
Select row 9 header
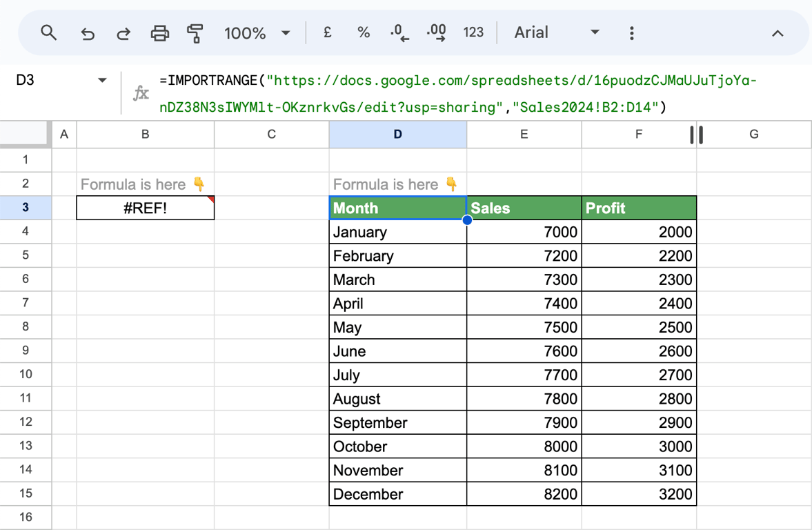[26, 350]
